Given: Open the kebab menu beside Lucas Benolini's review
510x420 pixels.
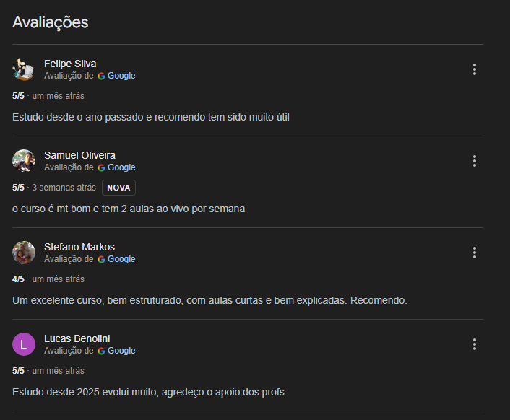Looking at the screenshot, I should click(475, 344).
